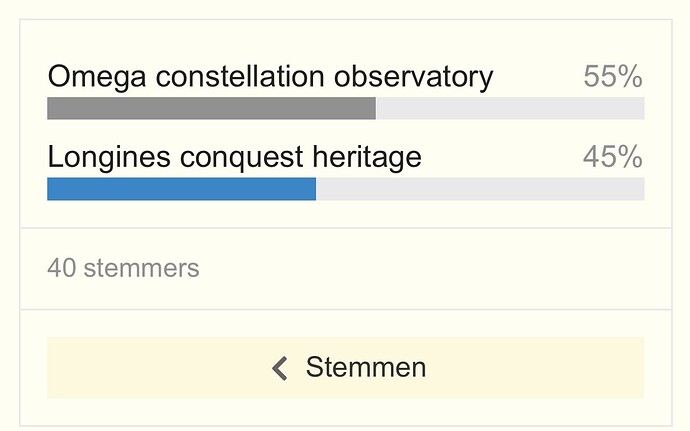Click the 45% result percentage
This screenshot has height=431, width=690.
[612, 157]
